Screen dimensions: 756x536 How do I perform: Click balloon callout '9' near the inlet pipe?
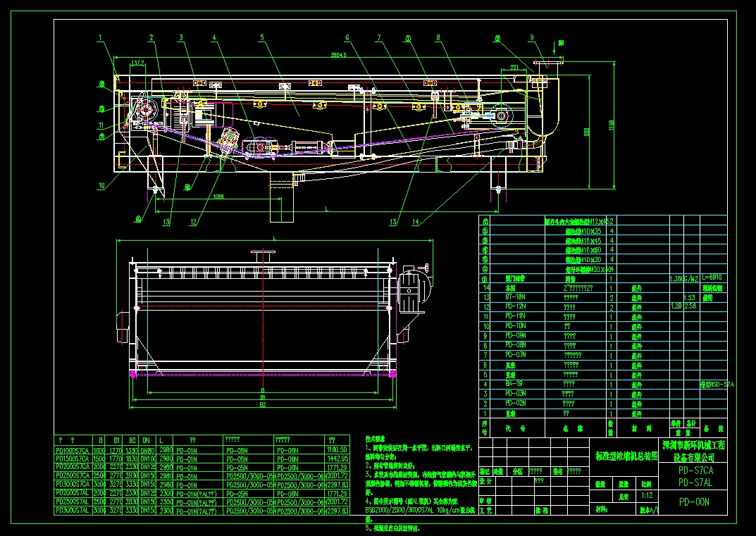coord(532,37)
